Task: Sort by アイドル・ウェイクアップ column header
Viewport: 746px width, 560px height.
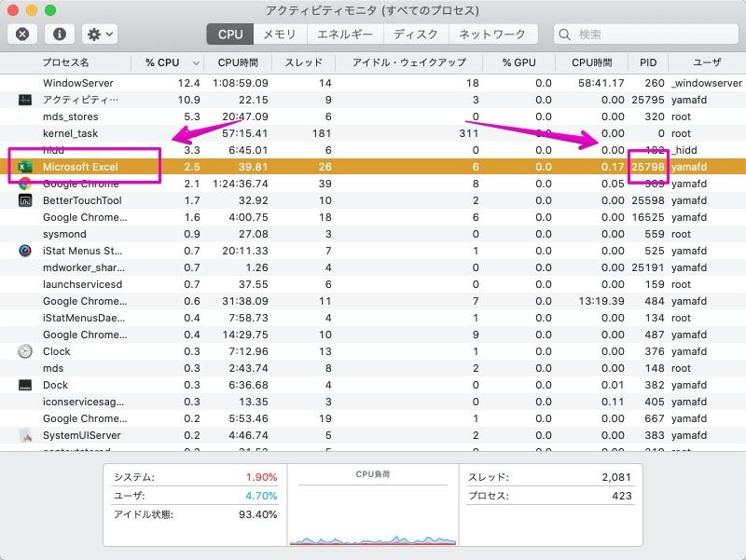Action: (409, 62)
